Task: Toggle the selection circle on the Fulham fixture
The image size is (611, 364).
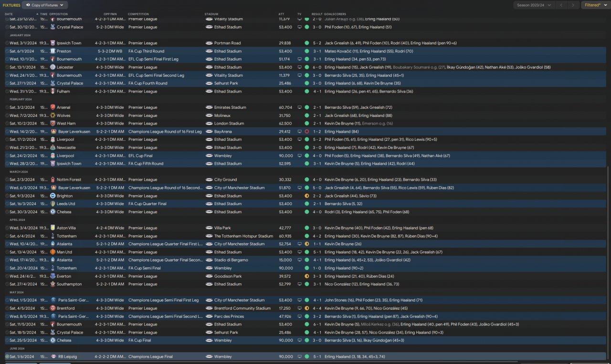Action: click(7, 91)
